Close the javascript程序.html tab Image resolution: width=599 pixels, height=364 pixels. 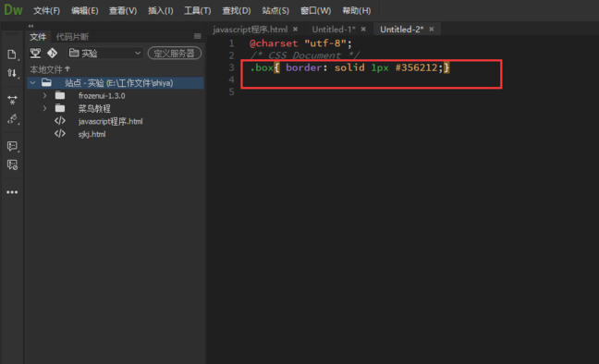(x=295, y=29)
